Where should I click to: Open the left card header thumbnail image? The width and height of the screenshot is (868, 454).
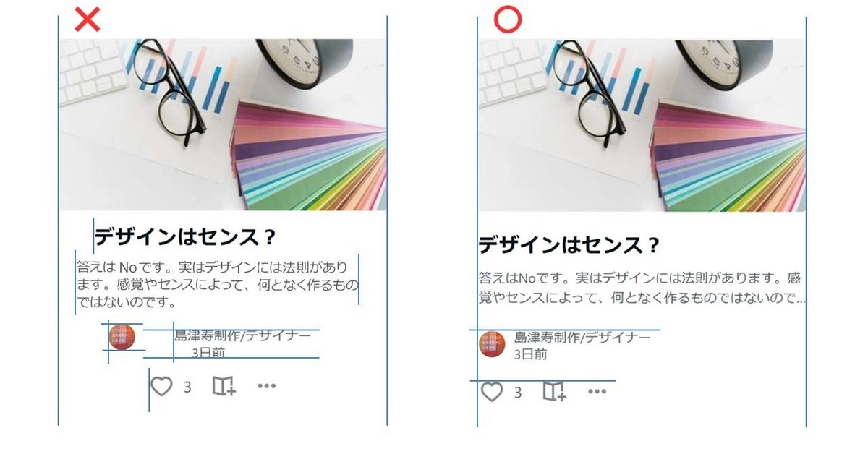pos(223,124)
